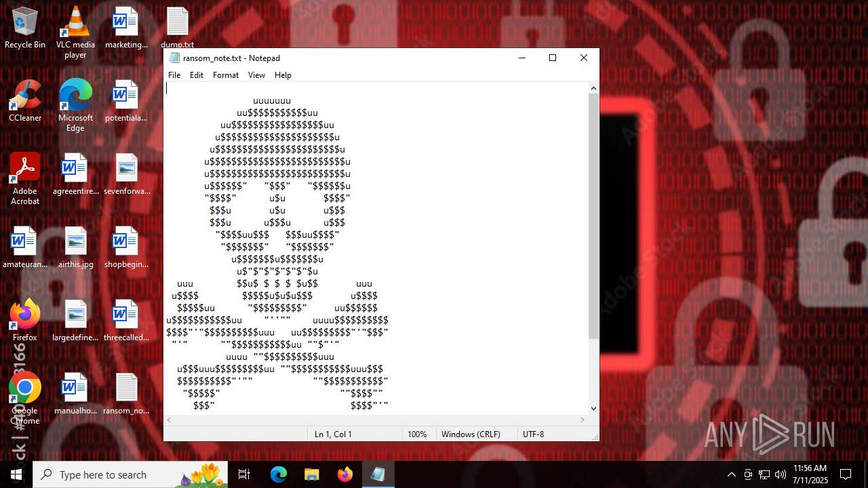Select the potentiala Word document icon
The width and height of the screenshot is (868, 488).
pyautogui.click(x=126, y=102)
